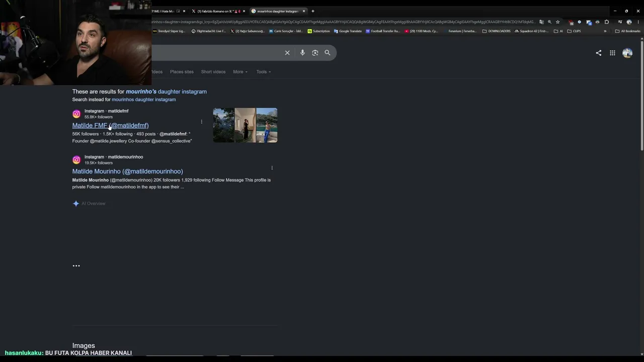Open the Google account avatar menu
Screen dimensions: 644x362
[627, 53]
